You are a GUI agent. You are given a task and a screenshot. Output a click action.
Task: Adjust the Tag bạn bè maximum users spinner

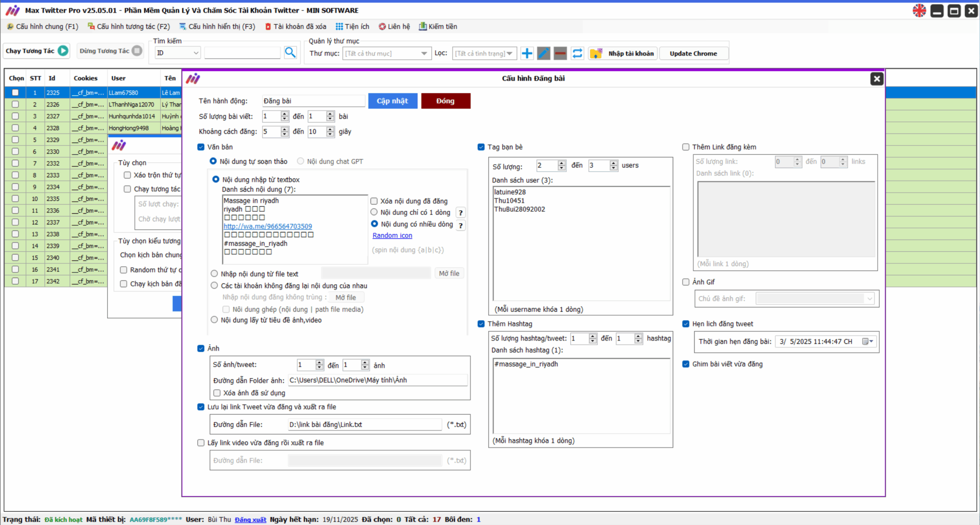click(614, 165)
